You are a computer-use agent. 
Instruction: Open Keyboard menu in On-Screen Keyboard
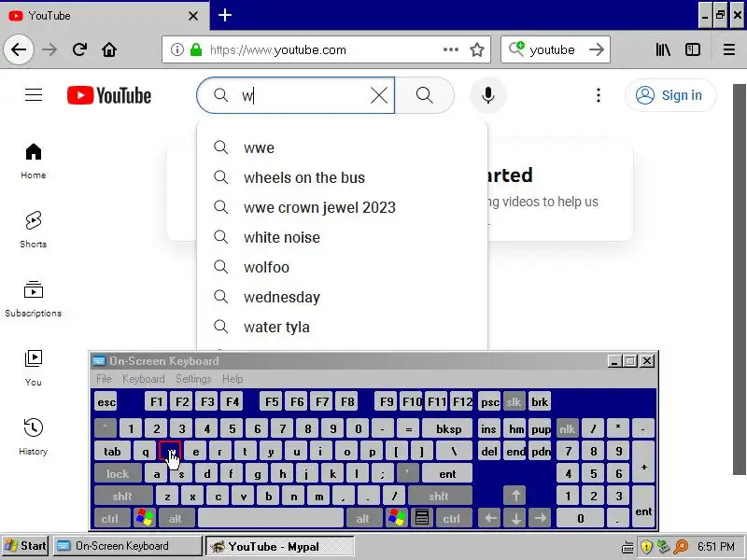tap(144, 379)
